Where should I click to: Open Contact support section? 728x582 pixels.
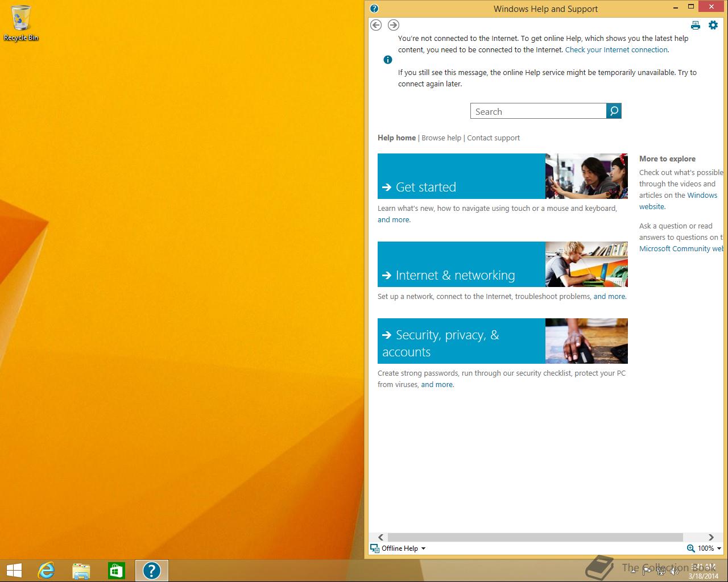pyautogui.click(x=493, y=138)
